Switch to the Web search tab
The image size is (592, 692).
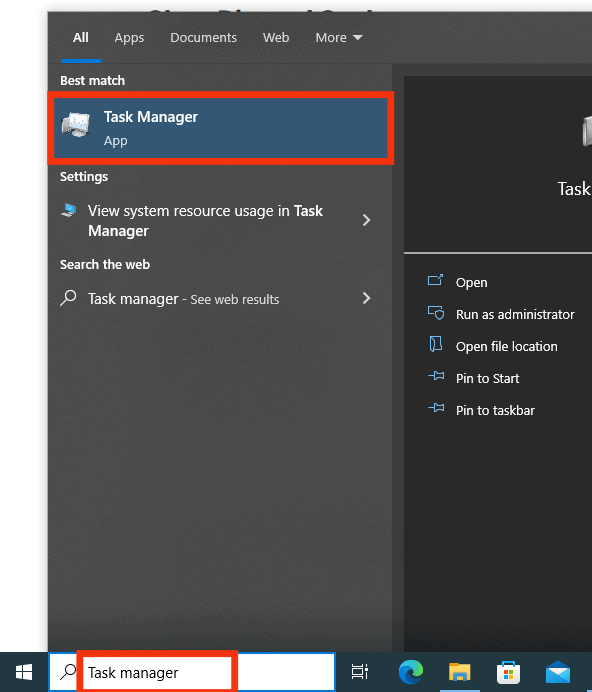pyautogui.click(x=276, y=38)
